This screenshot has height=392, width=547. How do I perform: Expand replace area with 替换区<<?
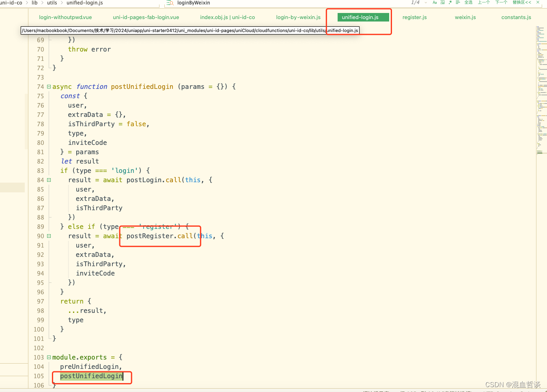coord(522,2)
